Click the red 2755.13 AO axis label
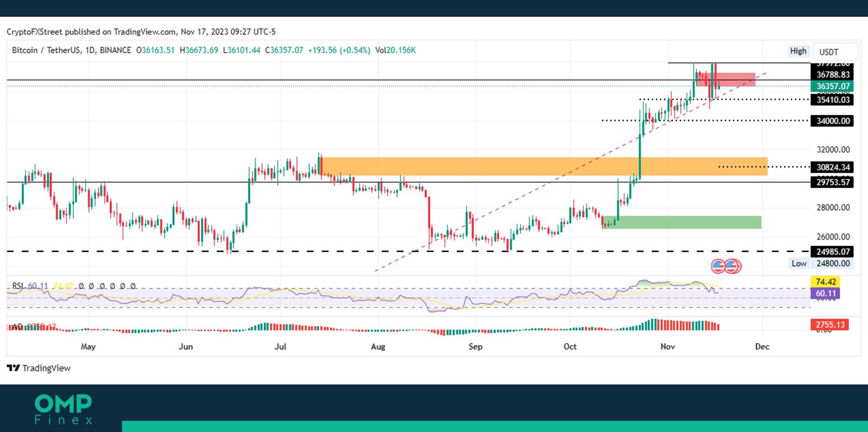The width and height of the screenshot is (868, 432). (829, 325)
